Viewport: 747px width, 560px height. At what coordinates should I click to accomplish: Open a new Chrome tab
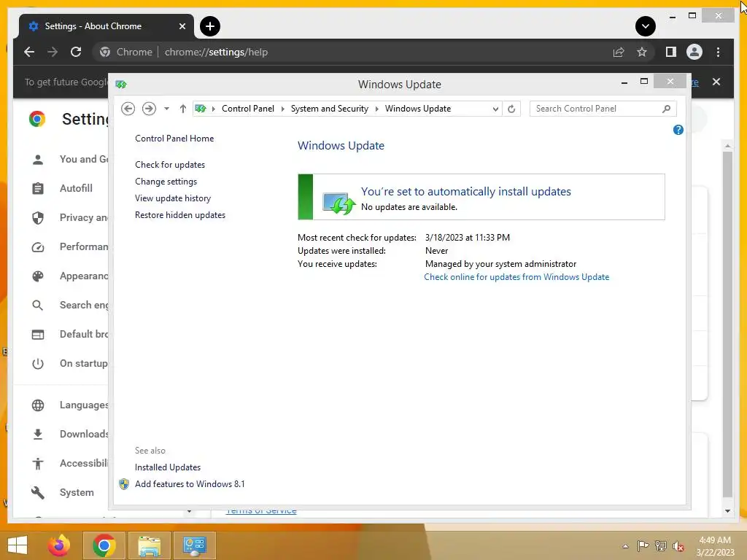209,26
